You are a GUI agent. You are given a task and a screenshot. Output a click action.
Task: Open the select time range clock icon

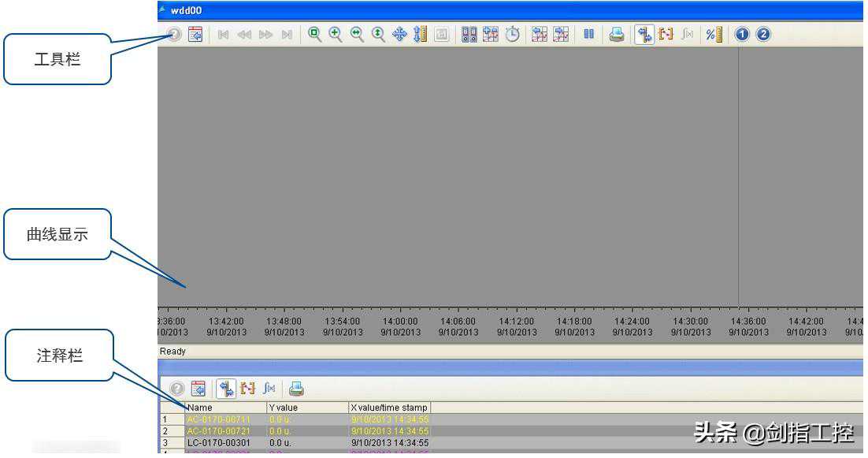(513, 35)
